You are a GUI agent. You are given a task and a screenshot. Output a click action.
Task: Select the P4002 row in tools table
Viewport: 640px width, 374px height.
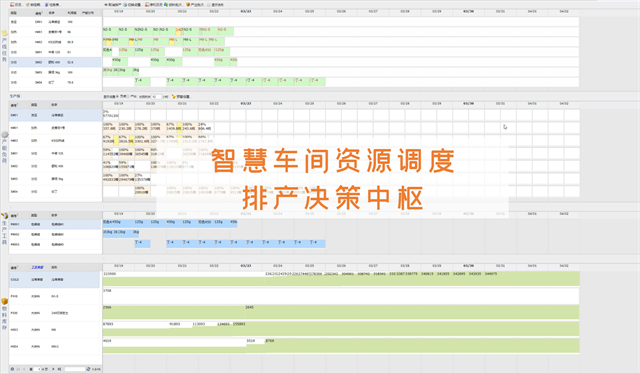pos(56,234)
